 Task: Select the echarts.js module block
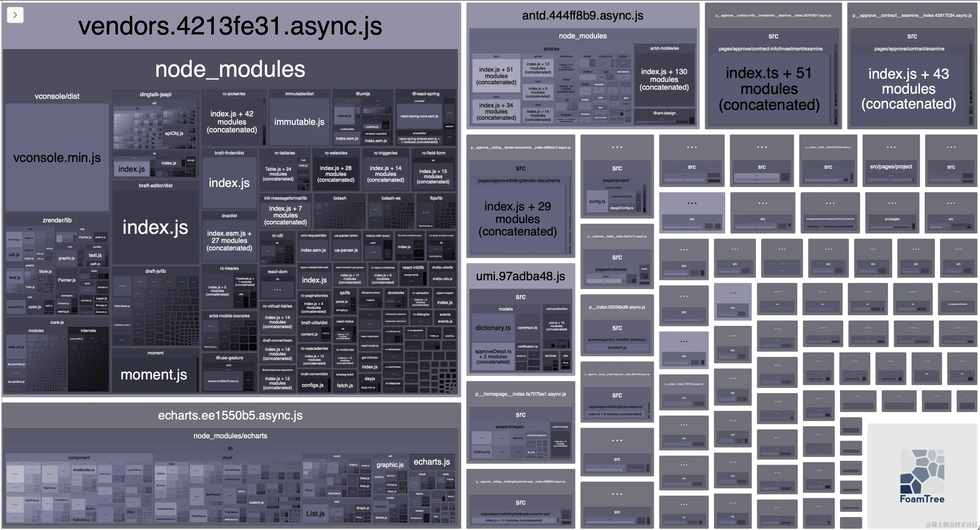(432, 461)
